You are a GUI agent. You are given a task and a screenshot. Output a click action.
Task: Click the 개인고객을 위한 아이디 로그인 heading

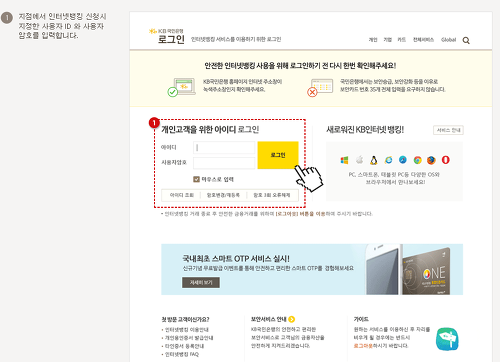[x=210, y=129]
